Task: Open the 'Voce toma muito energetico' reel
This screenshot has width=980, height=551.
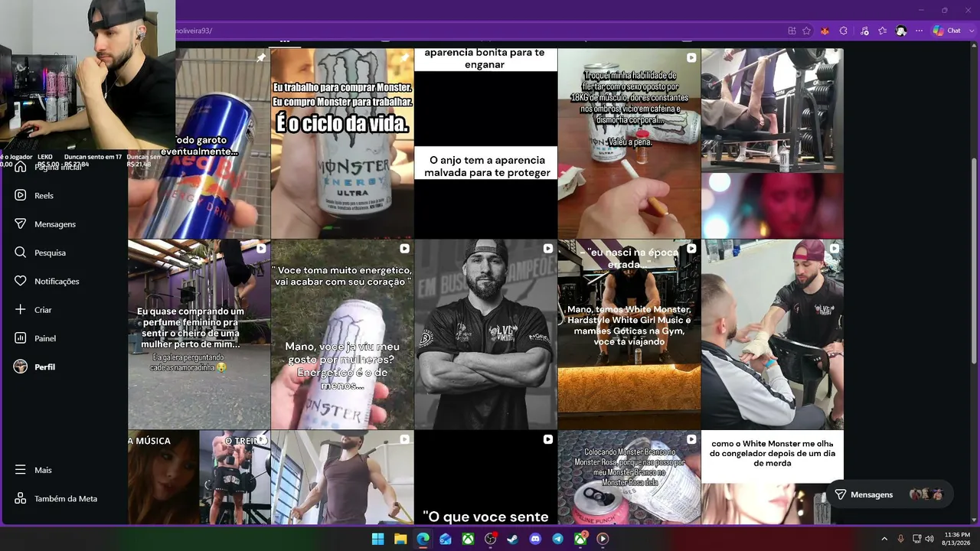Action: tap(342, 334)
